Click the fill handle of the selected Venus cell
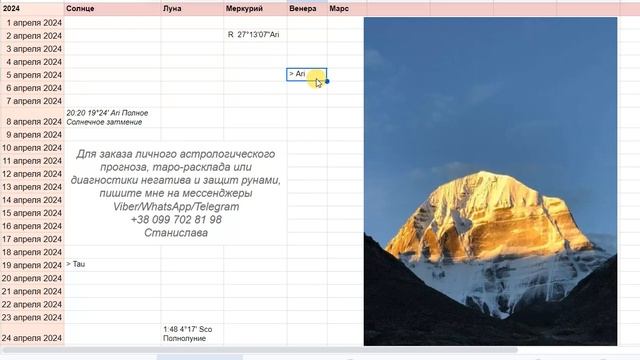 coord(327,81)
